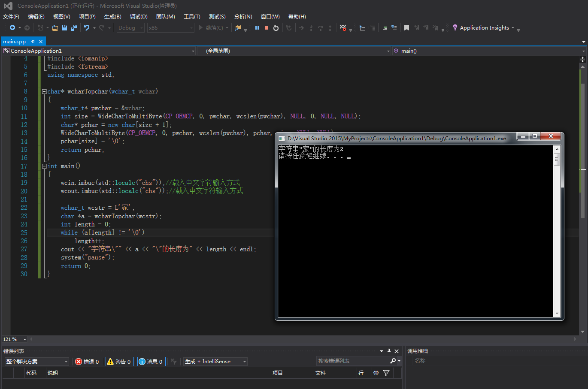Viewport: 588px width, 389px height.
Task: Open the 视图(V) menu
Action: click(x=61, y=16)
